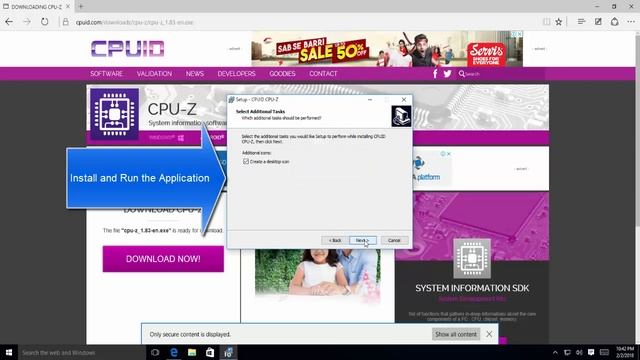Click the Edge share icon

[x=615, y=22]
